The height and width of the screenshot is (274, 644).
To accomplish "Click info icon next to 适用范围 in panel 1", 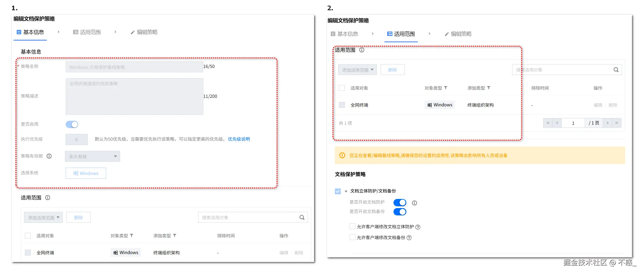I will 48,198.
